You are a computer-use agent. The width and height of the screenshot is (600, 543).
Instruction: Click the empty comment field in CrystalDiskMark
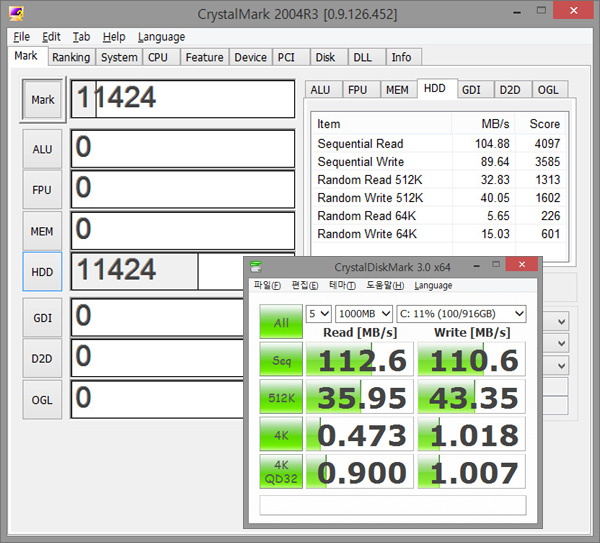[393, 505]
